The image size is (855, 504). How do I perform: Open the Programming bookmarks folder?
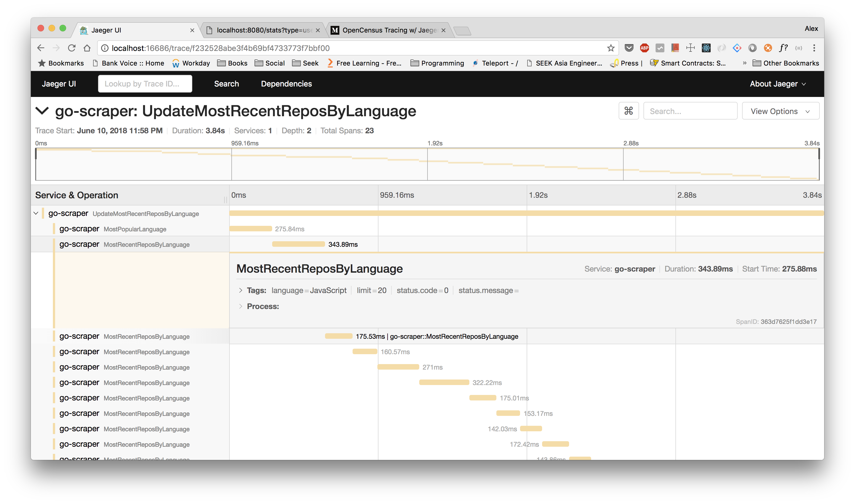pos(437,63)
